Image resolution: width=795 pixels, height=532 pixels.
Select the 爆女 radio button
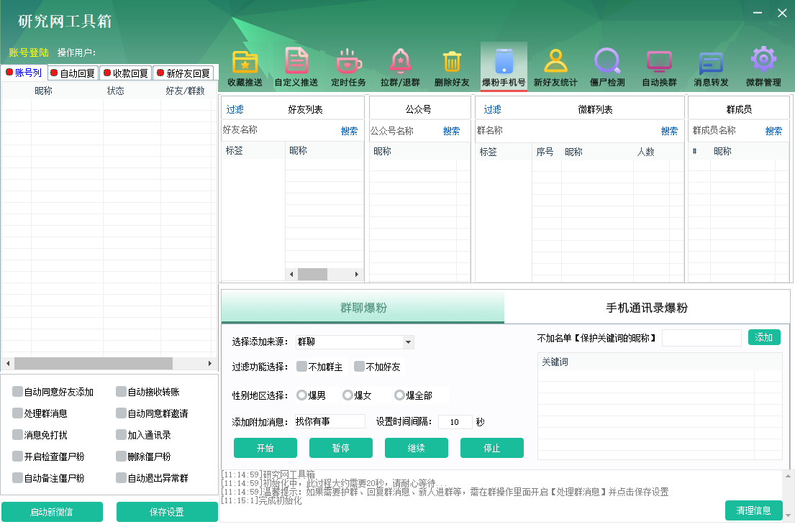point(349,394)
